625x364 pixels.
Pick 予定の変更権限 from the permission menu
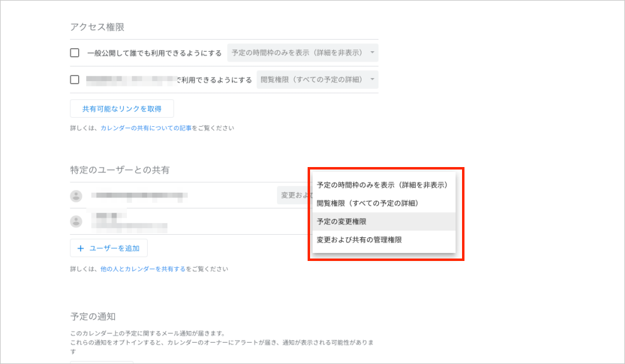[x=342, y=221]
